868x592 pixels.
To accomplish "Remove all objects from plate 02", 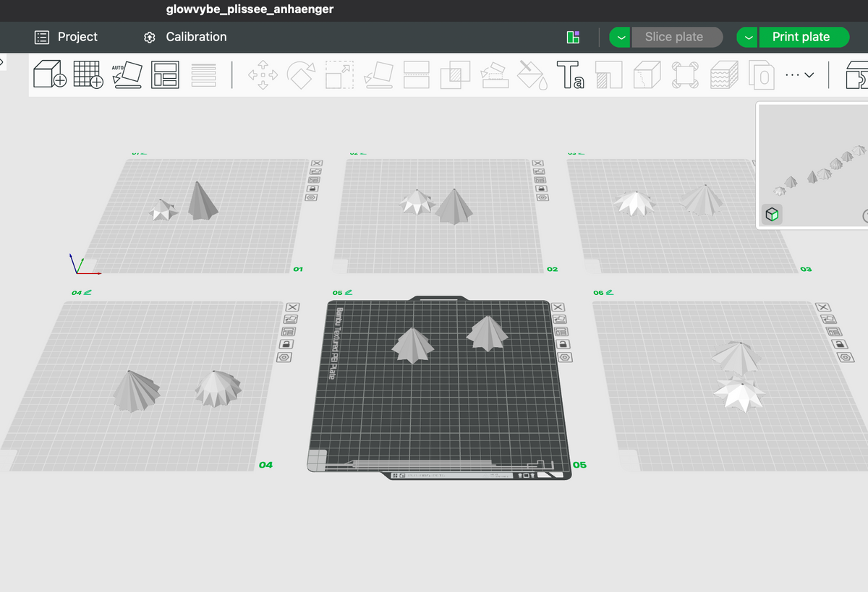I will (537, 163).
